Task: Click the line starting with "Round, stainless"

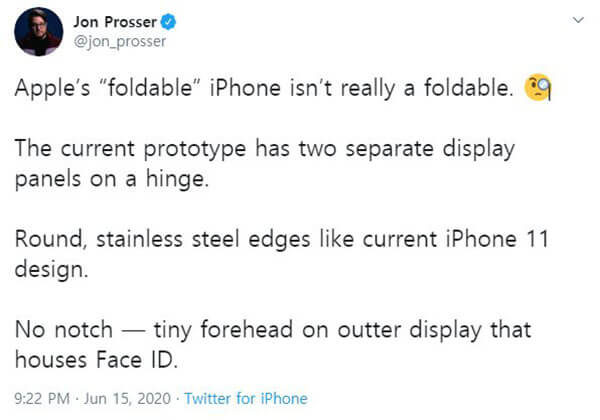Action: click(x=282, y=239)
